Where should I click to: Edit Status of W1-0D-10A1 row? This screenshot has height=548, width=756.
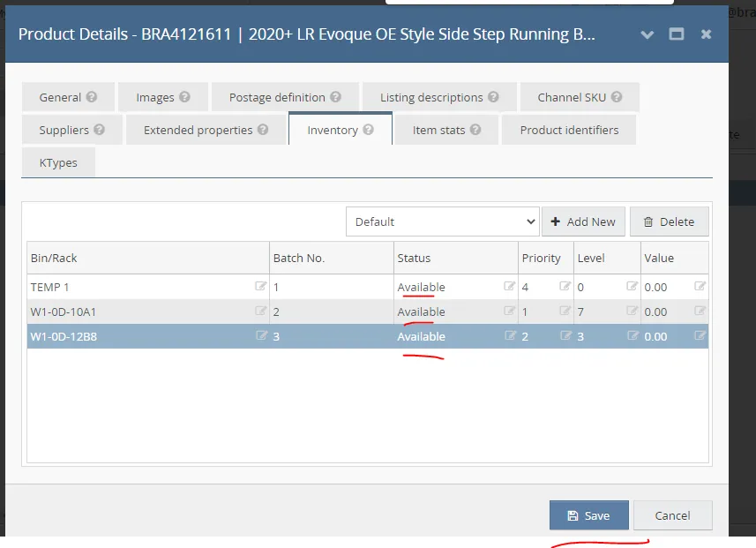pyautogui.click(x=509, y=311)
